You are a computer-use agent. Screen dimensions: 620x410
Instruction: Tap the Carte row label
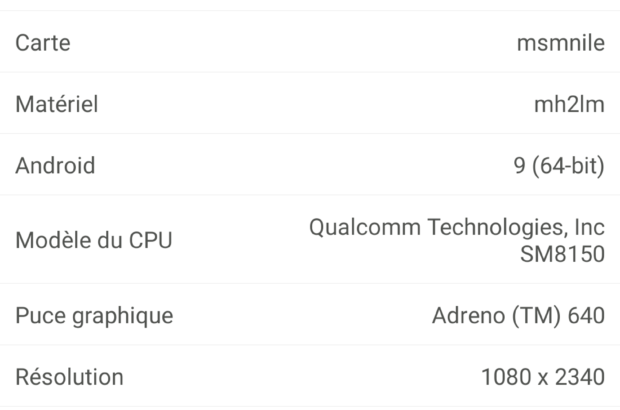tap(43, 43)
